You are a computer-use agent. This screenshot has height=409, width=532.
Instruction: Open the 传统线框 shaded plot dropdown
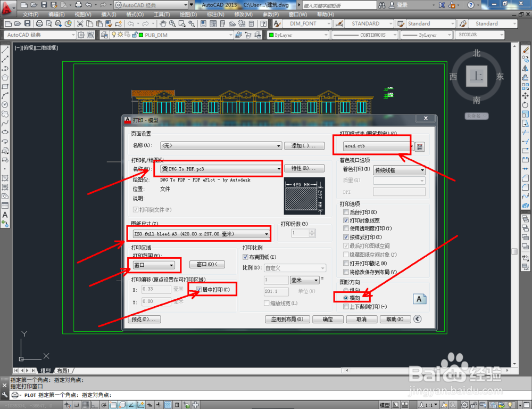(400, 170)
